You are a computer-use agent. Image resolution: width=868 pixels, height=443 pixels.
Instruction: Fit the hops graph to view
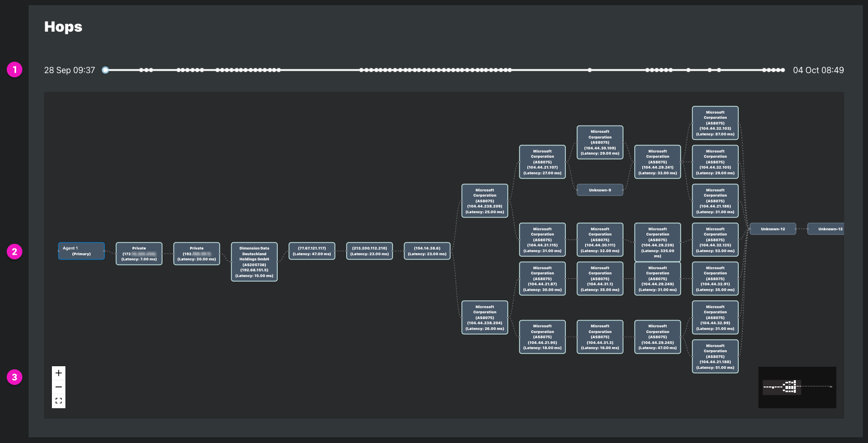(59, 401)
